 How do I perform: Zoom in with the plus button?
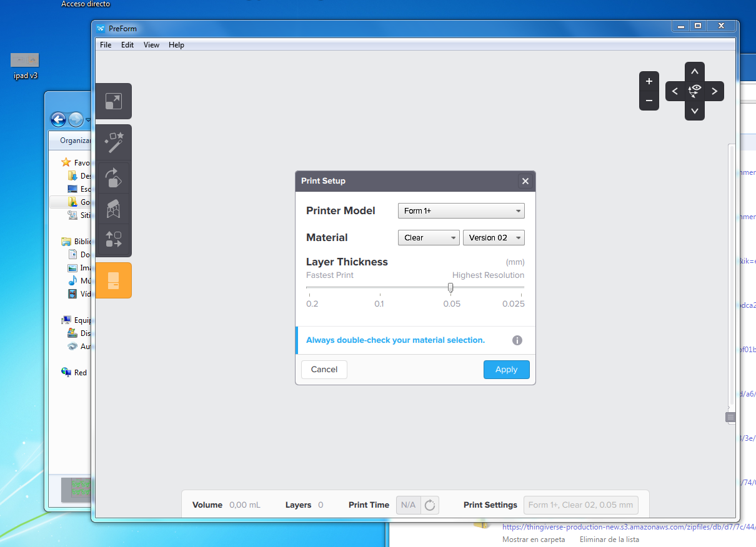[x=649, y=81]
